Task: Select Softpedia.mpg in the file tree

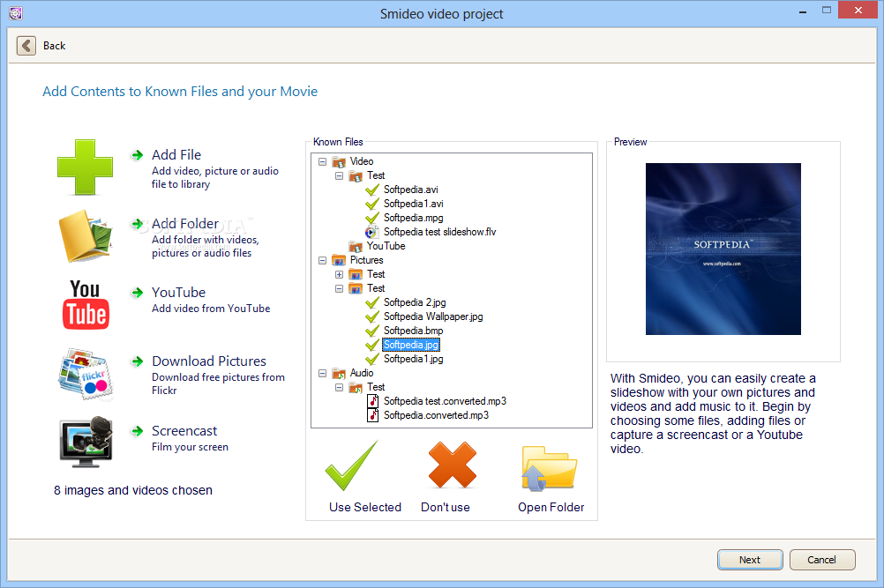Action: [x=413, y=218]
